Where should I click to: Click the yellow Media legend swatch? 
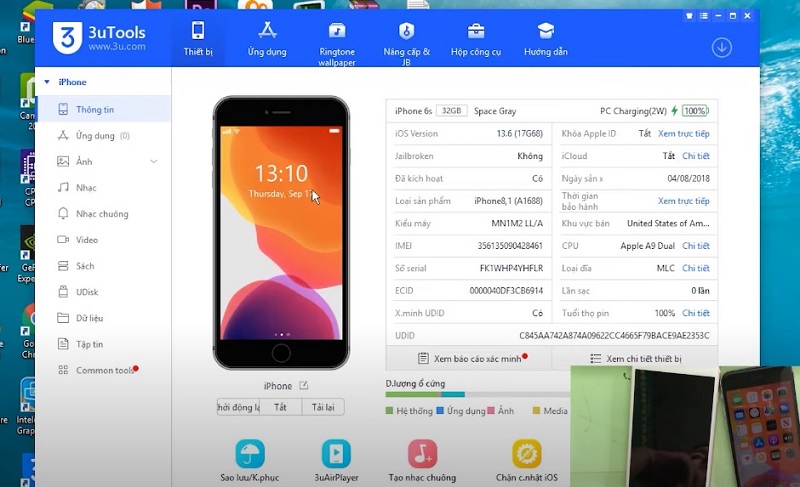click(x=536, y=411)
